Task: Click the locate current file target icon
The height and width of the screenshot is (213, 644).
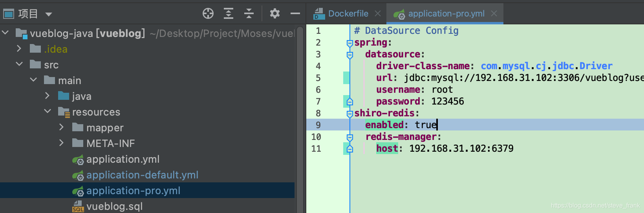Action: tap(208, 14)
